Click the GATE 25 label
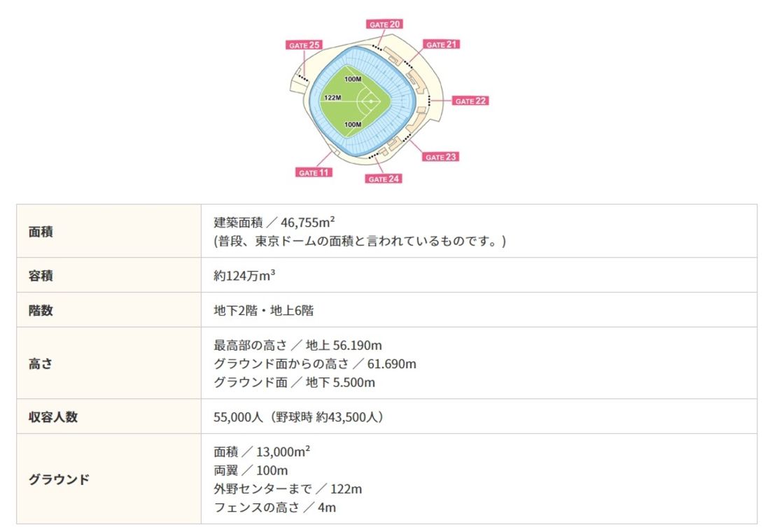The width and height of the screenshot is (770, 532). [x=304, y=45]
